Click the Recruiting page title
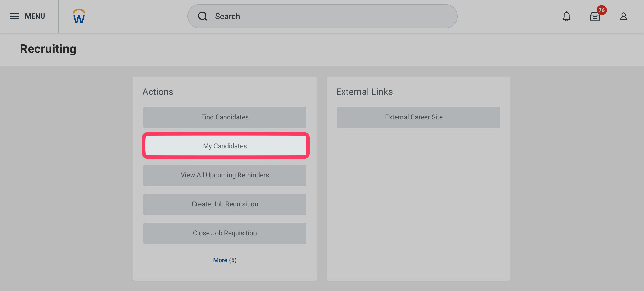Screen dimensions: 644x291 [48, 49]
